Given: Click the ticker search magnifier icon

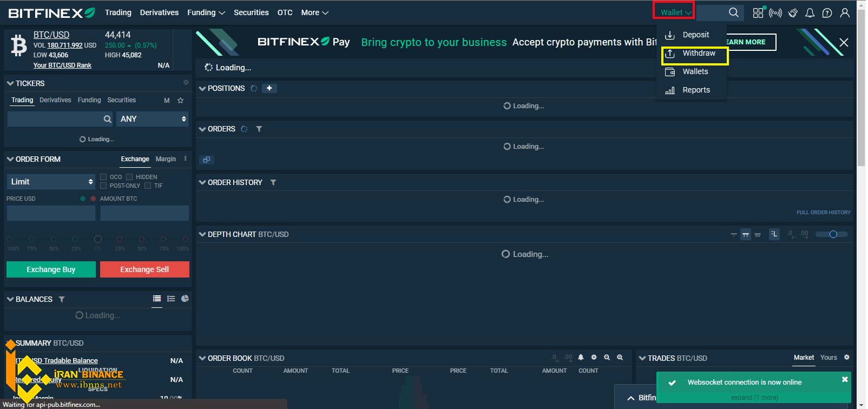Looking at the screenshot, I should (108, 119).
